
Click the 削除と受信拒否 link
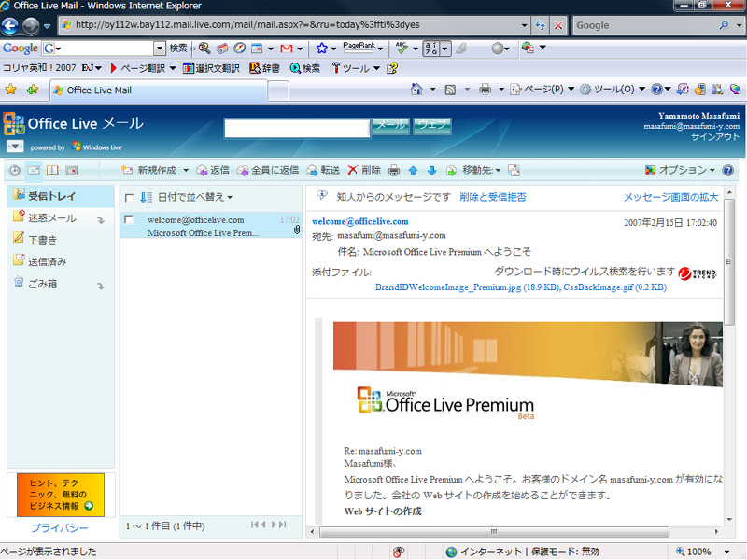pos(493,197)
